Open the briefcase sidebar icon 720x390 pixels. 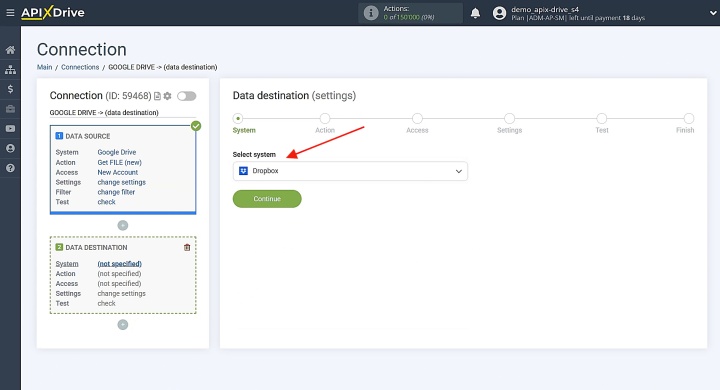point(10,109)
